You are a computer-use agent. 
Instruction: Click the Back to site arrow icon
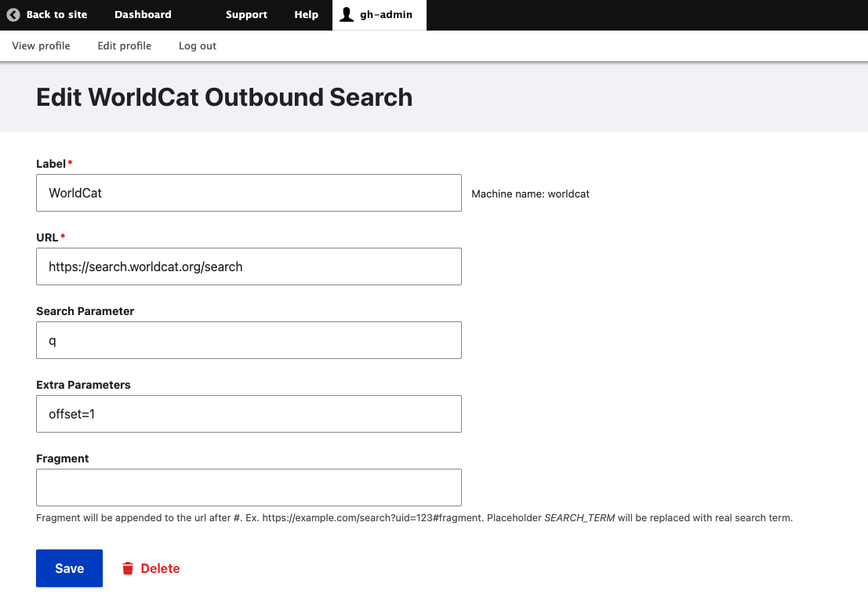pos(13,15)
